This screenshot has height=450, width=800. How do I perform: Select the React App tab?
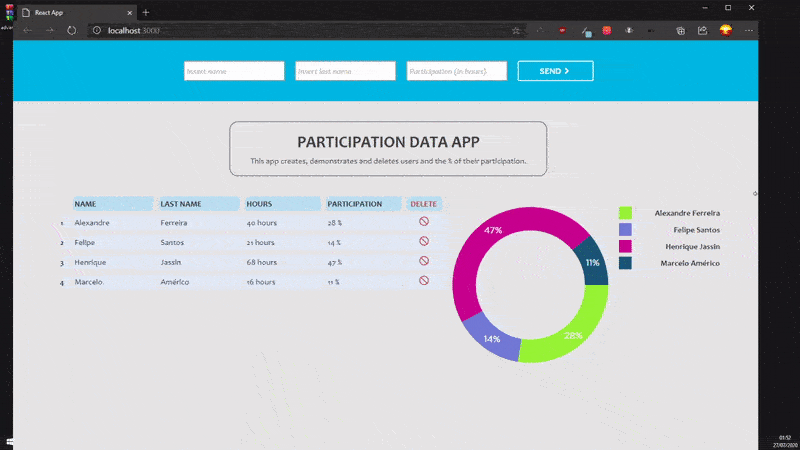click(x=77, y=13)
